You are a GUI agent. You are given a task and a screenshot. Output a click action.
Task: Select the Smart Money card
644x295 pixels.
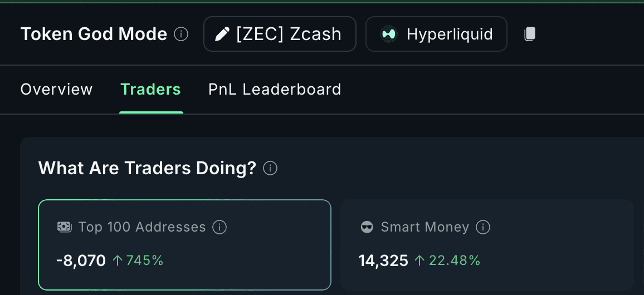[x=486, y=245]
